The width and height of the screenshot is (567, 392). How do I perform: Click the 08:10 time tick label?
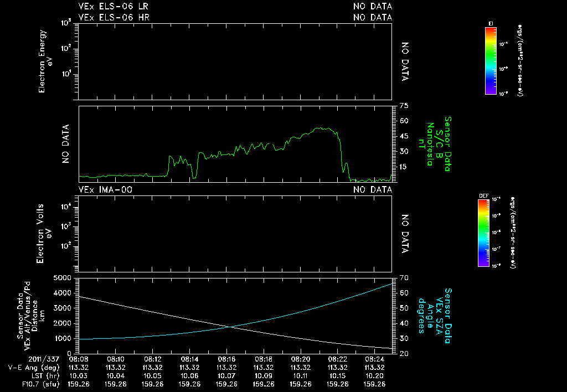(115, 359)
